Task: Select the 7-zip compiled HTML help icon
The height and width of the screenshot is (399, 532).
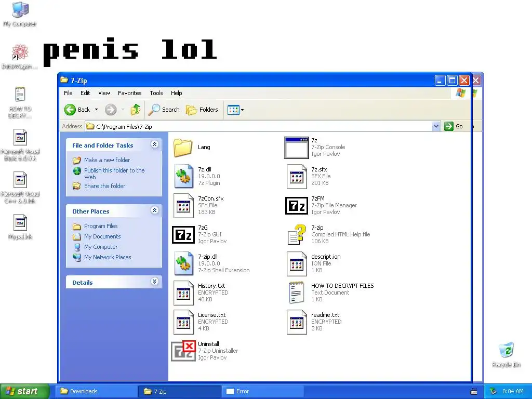Action: [297, 234]
